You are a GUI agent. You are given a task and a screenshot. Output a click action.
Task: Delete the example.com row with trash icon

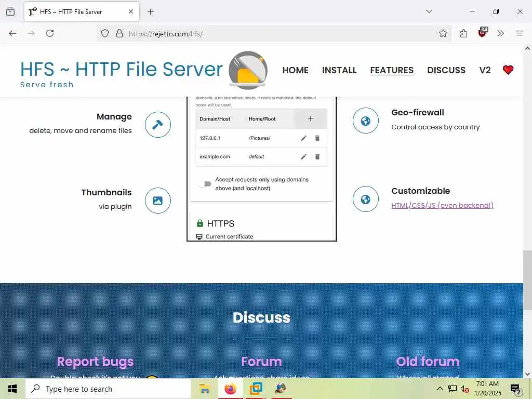click(317, 157)
